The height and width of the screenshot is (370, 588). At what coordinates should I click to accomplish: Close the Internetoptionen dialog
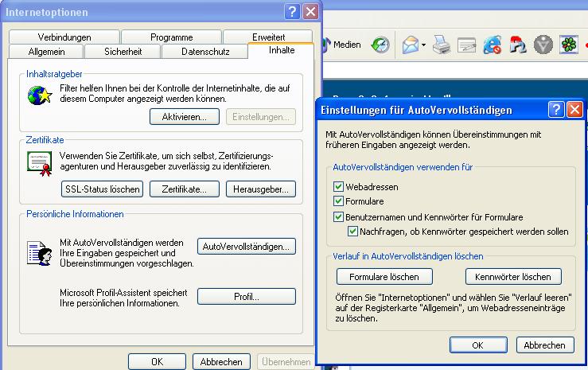(x=311, y=12)
